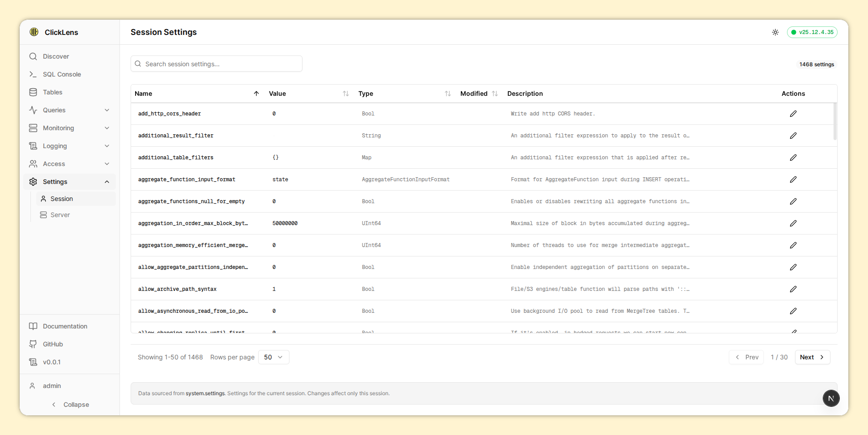Viewport: 868px width, 435px height.
Task: Toggle the light/dark theme sun icon
Action: (775, 32)
